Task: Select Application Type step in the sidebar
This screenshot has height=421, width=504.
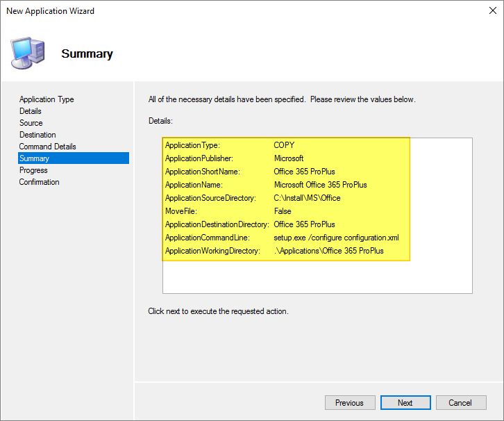Action: [x=47, y=99]
